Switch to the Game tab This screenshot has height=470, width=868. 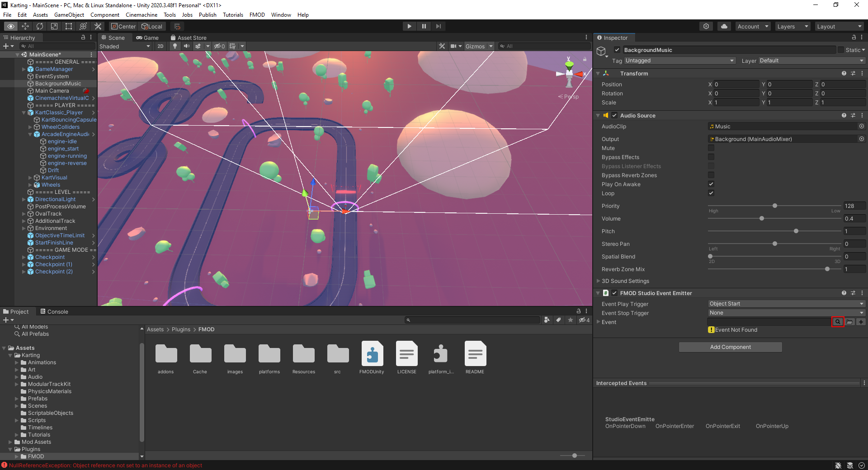pos(147,38)
